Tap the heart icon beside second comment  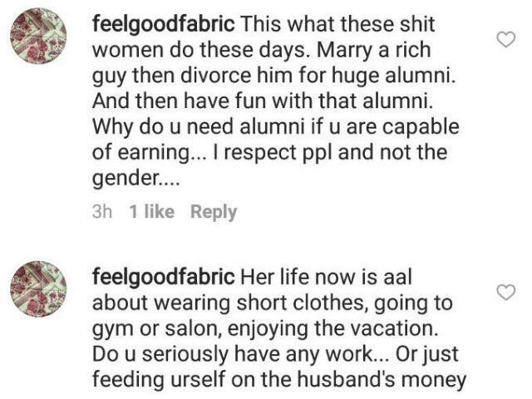pyautogui.click(x=506, y=293)
